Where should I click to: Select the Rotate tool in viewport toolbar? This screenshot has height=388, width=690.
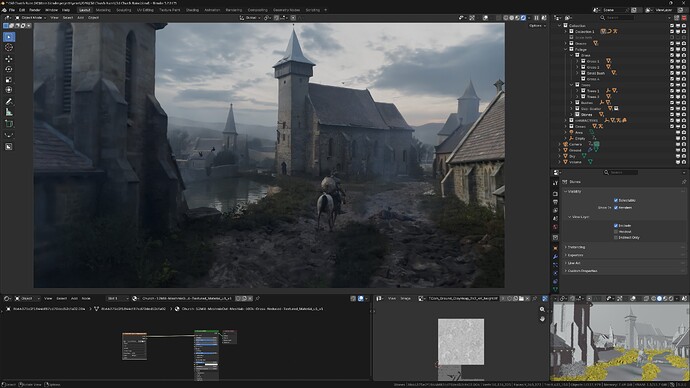9,69
